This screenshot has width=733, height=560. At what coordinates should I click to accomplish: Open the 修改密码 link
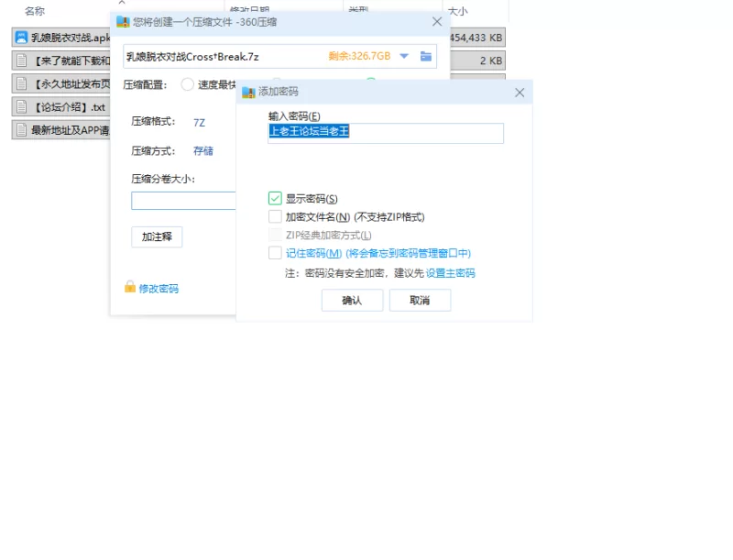click(x=159, y=289)
